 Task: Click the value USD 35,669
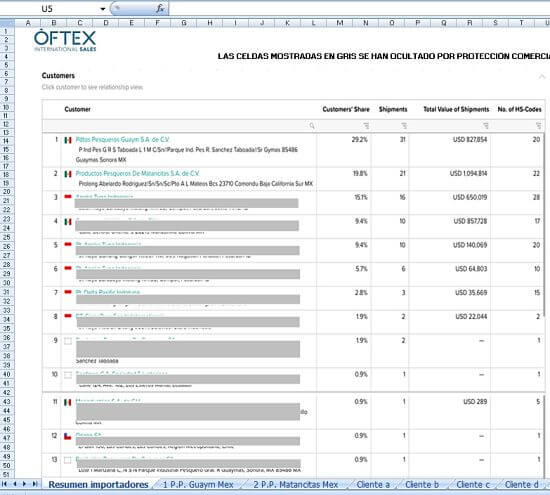[471, 293]
